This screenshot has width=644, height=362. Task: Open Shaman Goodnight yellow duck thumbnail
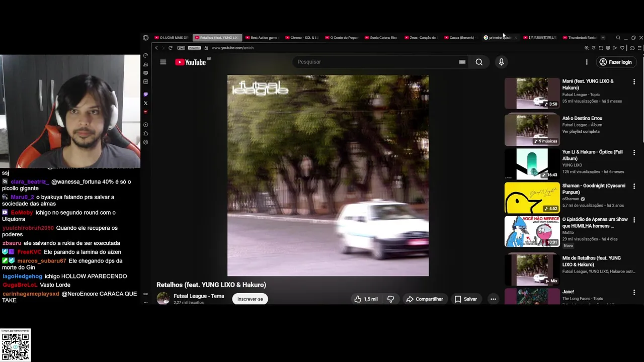532,198
